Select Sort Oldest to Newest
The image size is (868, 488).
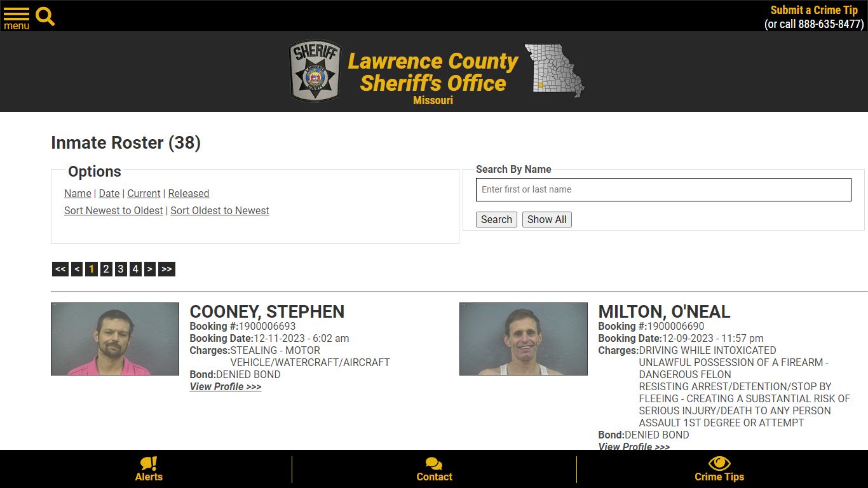tap(220, 210)
